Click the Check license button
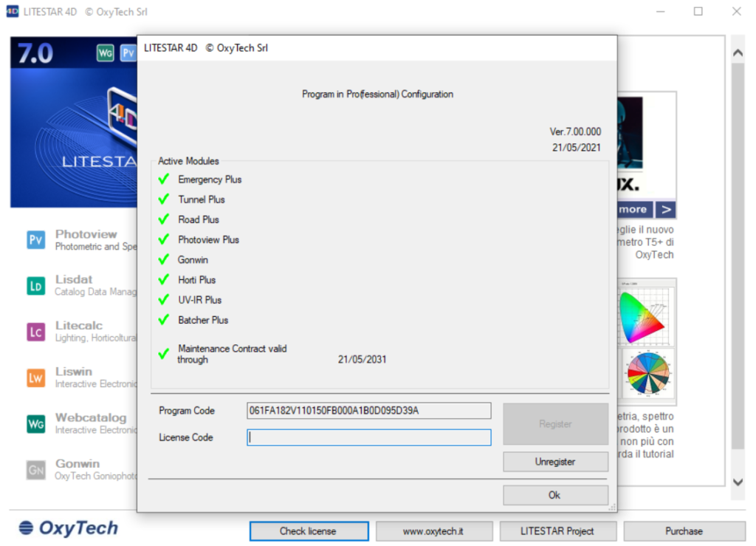 pos(309,530)
